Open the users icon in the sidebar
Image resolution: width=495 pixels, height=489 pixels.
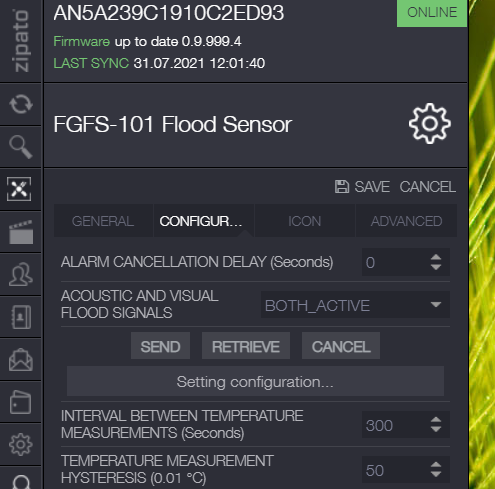click(x=21, y=274)
